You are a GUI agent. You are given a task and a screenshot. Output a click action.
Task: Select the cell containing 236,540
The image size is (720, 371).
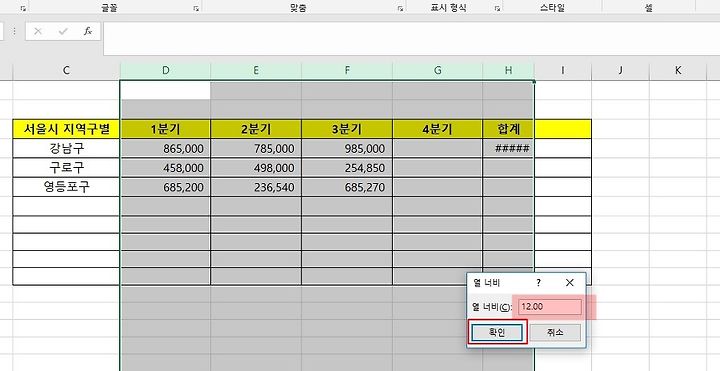point(256,187)
